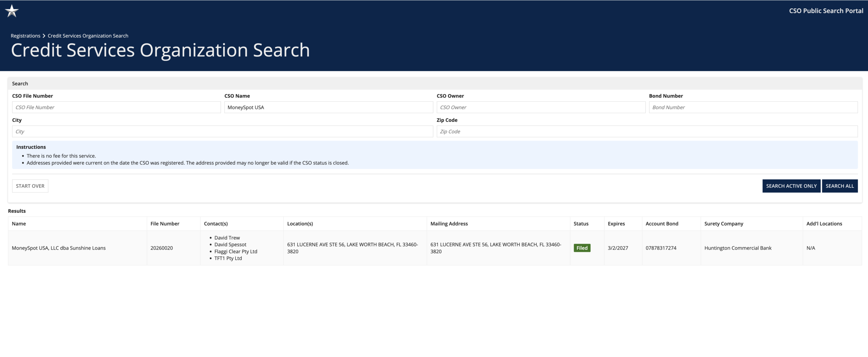
Task: Click the File Number column header
Action: 165,224
